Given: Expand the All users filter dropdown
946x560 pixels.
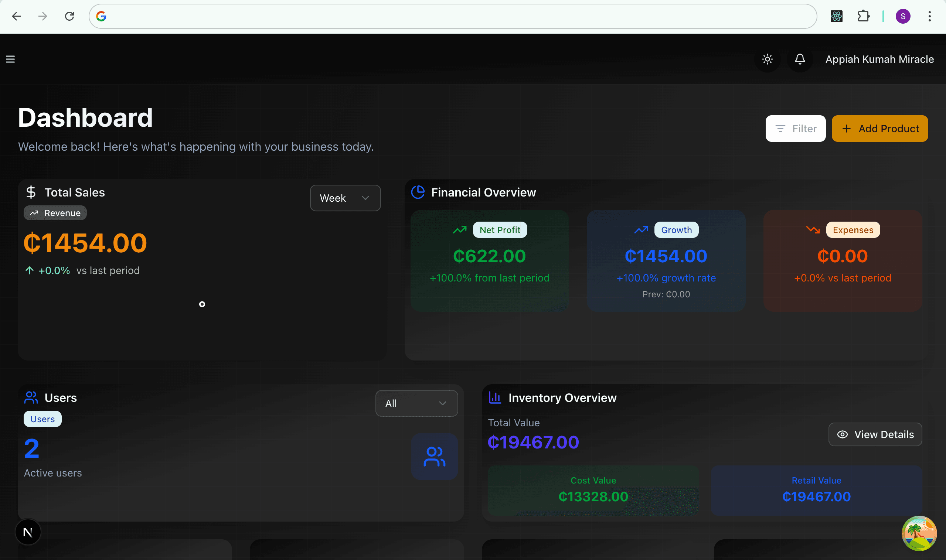Looking at the screenshot, I should 416,403.
